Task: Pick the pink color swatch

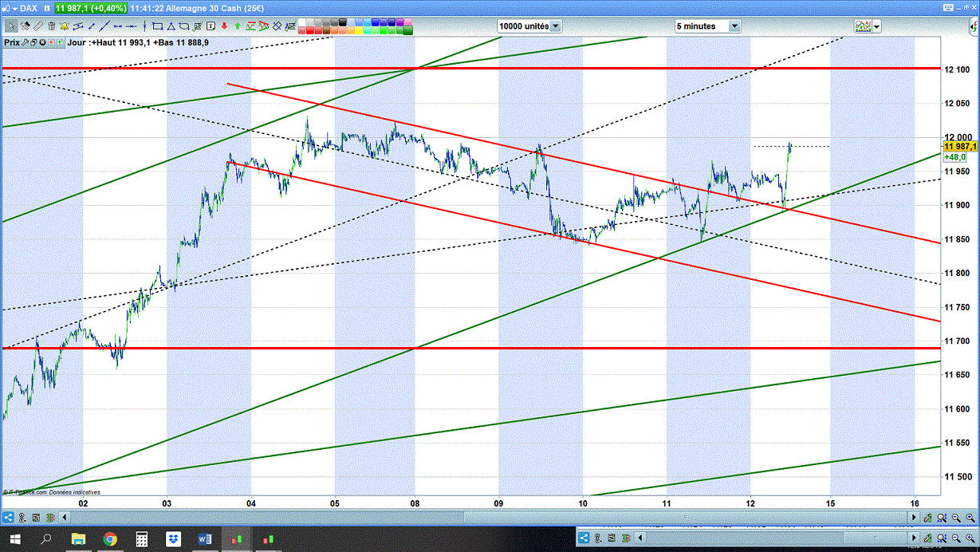Action: (408, 22)
